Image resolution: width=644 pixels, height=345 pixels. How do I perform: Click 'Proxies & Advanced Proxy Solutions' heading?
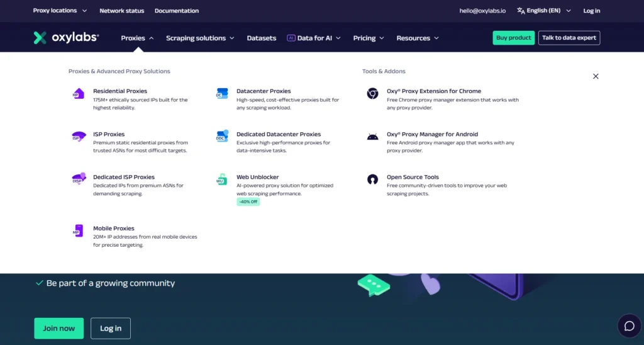(119, 71)
